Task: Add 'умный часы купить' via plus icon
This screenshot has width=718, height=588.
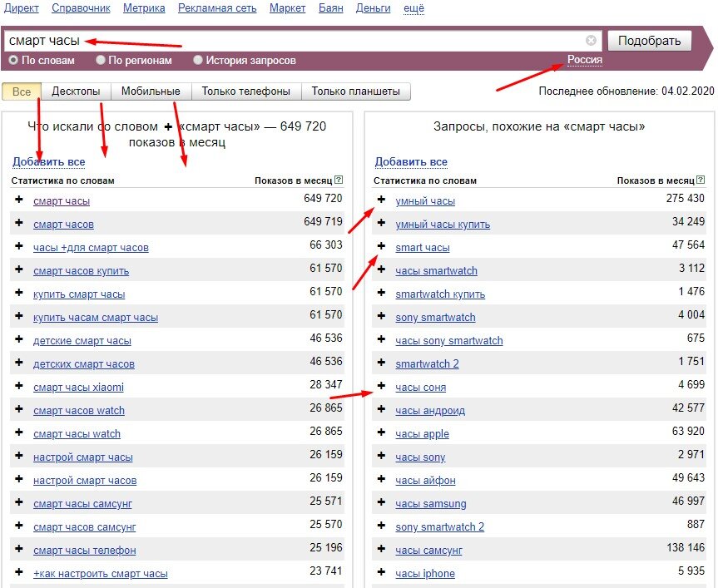Action: pos(381,223)
